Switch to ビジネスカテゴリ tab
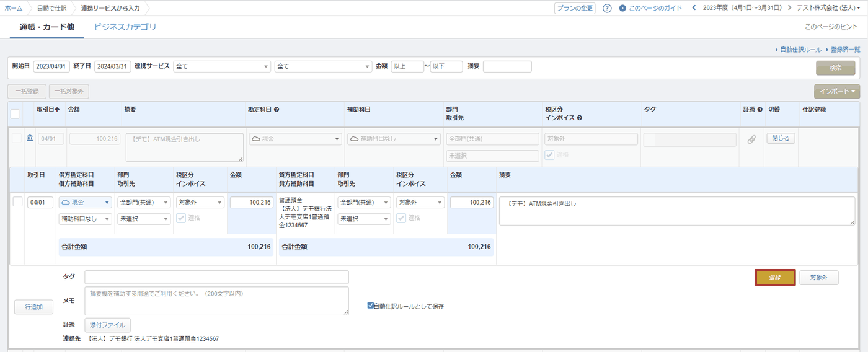 click(x=125, y=27)
